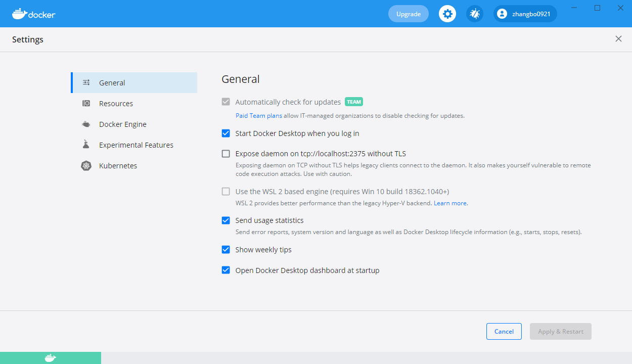Select the General settings tab
This screenshot has height=364, width=632.
coord(134,82)
